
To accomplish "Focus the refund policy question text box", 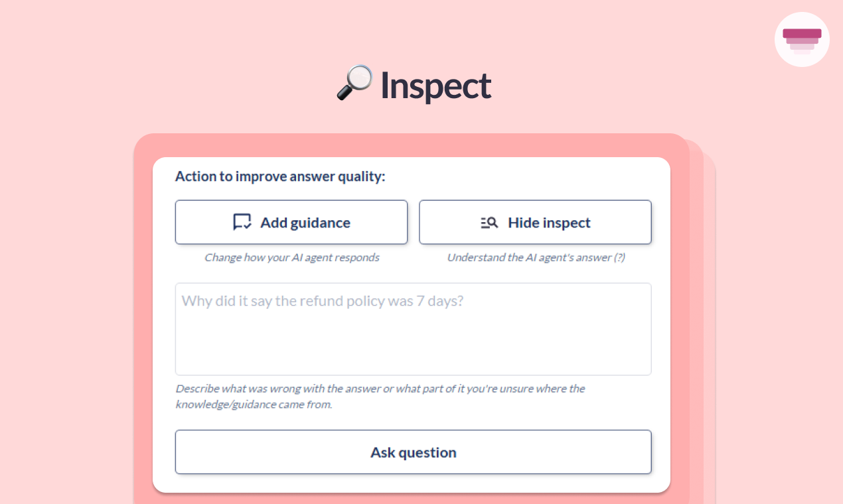I will coord(413,338).
